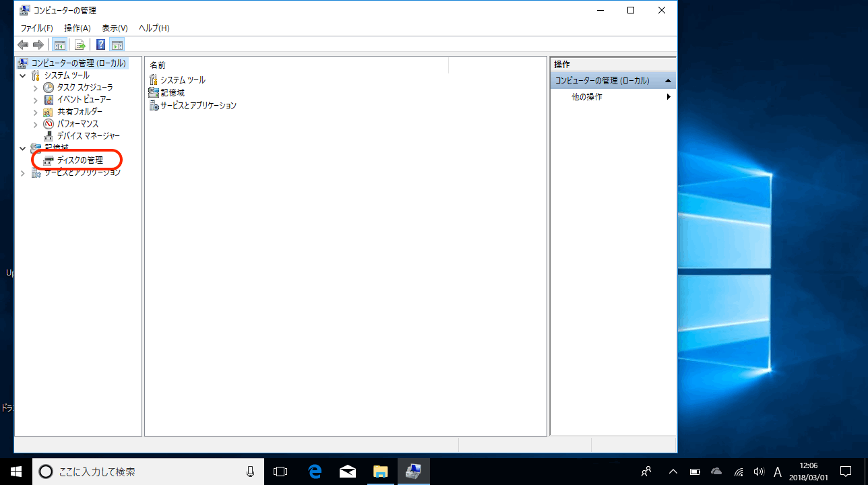Click the Export List toolbar icon
The width and height of the screenshot is (868, 485).
pyautogui.click(x=80, y=45)
